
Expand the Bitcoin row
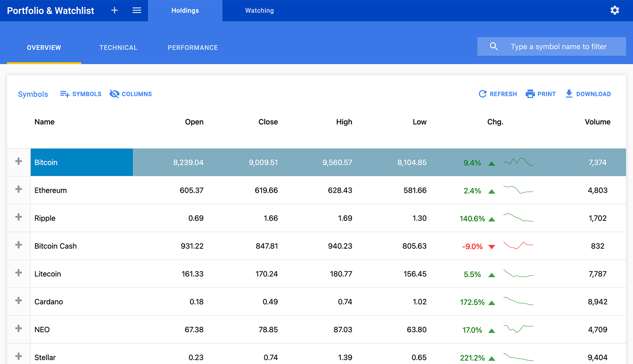pyautogui.click(x=18, y=161)
